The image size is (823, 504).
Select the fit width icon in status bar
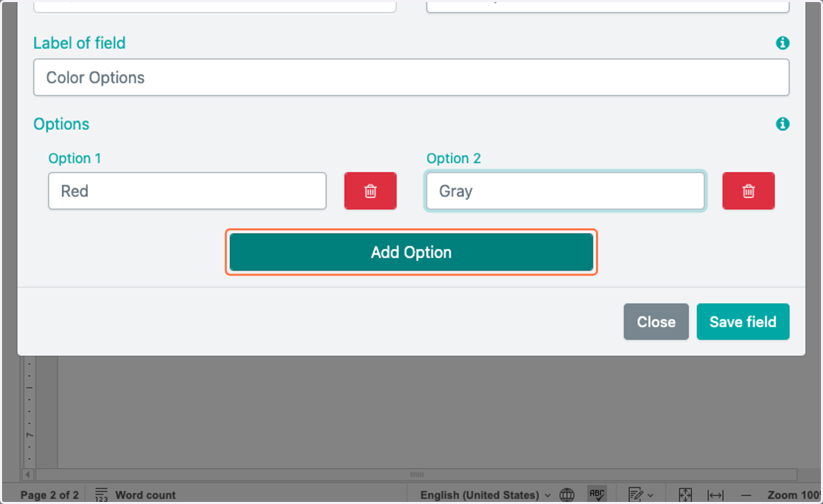coord(715,494)
